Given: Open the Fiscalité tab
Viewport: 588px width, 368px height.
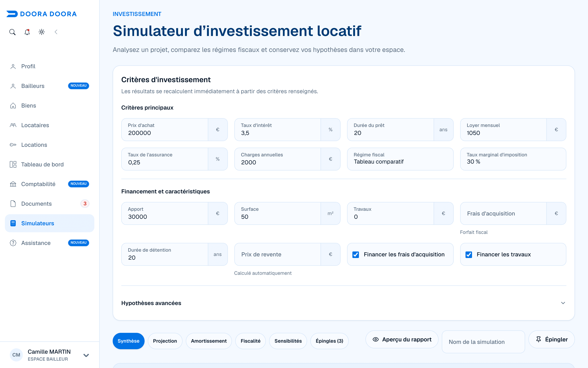Looking at the screenshot, I should point(251,341).
